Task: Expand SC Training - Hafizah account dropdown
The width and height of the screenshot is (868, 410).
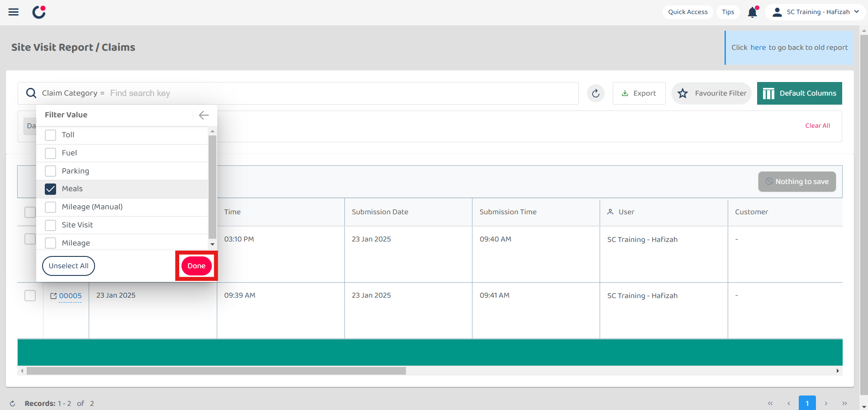Action: point(816,12)
